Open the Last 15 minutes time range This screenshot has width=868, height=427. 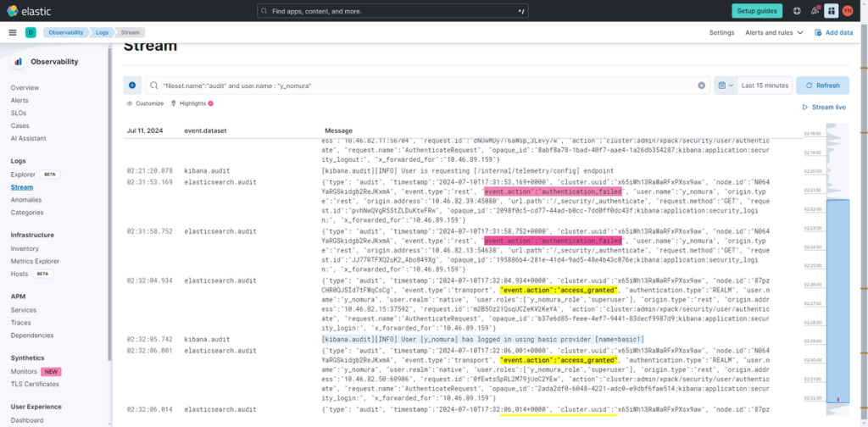(x=765, y=85)
